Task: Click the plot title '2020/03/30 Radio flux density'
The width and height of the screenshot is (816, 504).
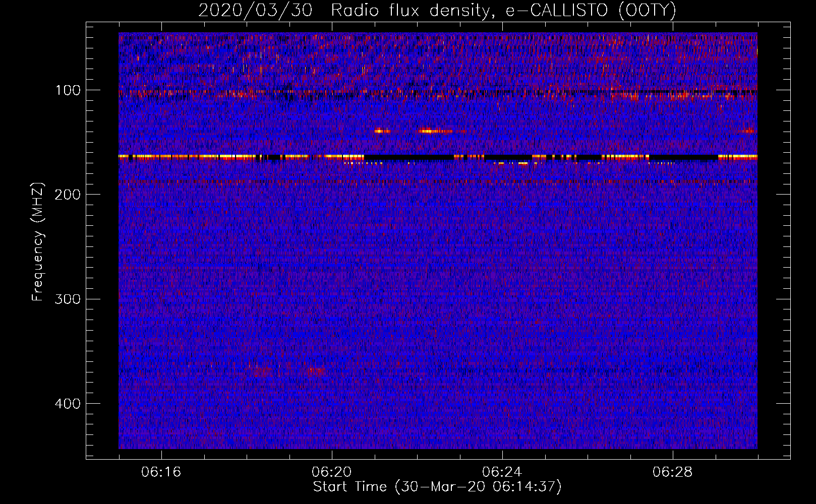Action: click(x=437, y=10)
